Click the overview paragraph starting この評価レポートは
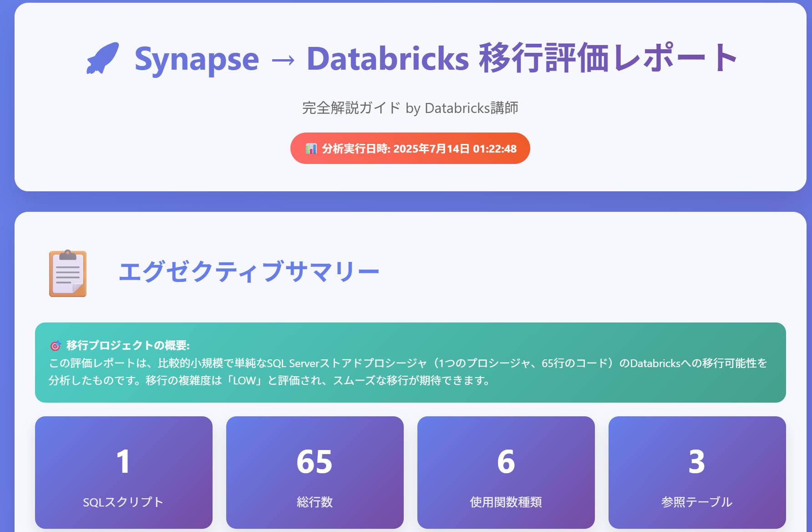The width and height of the screenshot is (812, 532). pyautogui.click(x=408, y=372)
